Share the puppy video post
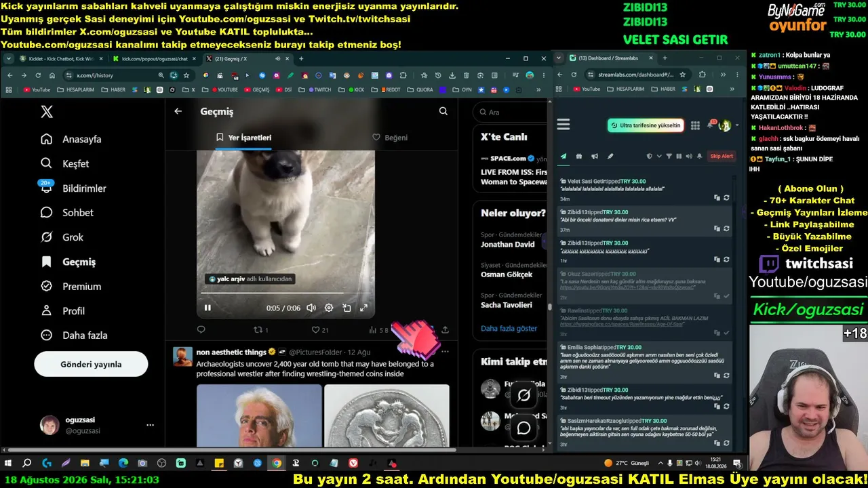868x488 pixels. [x=445, y=330]
